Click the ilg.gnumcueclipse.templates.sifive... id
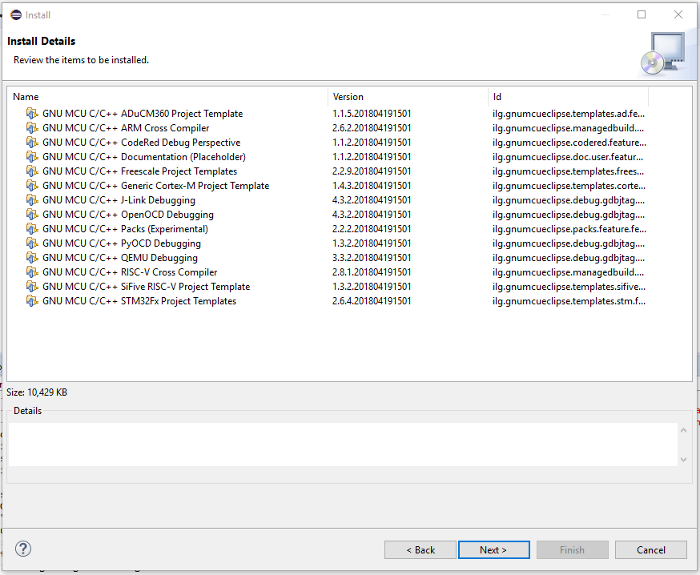 [569, 286]
